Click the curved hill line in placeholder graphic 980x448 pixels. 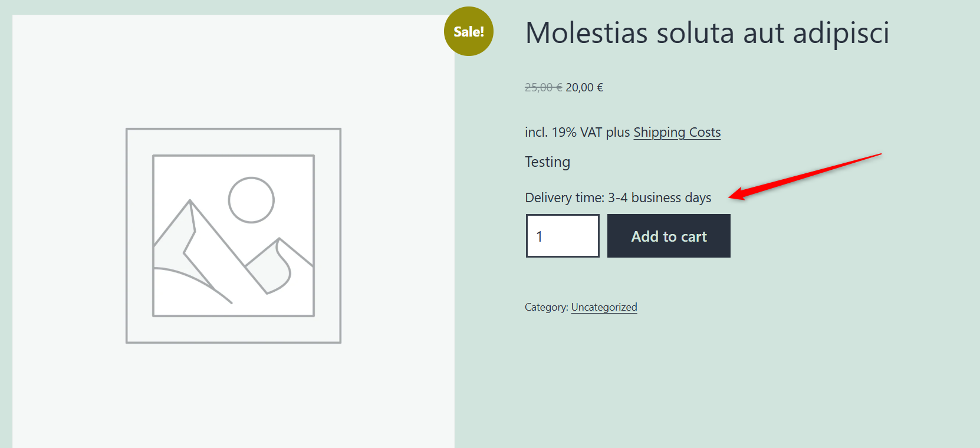(x=193, y=285)
